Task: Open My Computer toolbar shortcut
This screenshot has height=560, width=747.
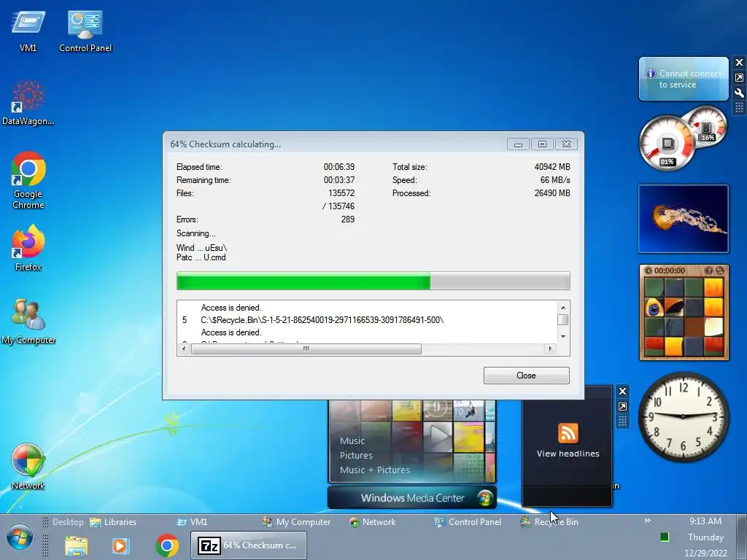Action: click(x=296, y=522)
